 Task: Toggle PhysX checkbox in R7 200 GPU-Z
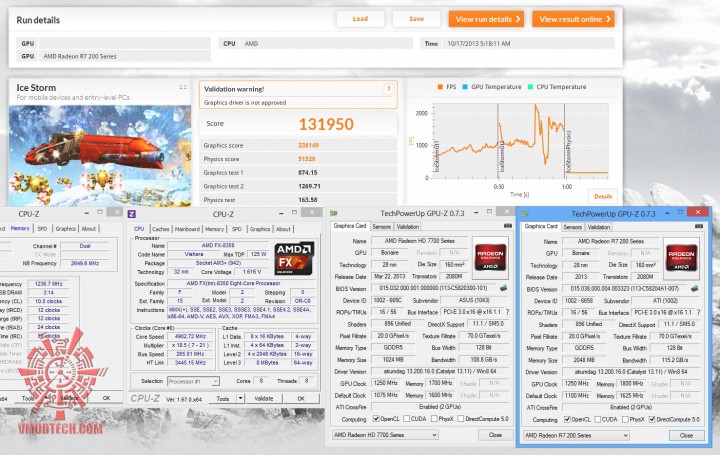(625, 419)
